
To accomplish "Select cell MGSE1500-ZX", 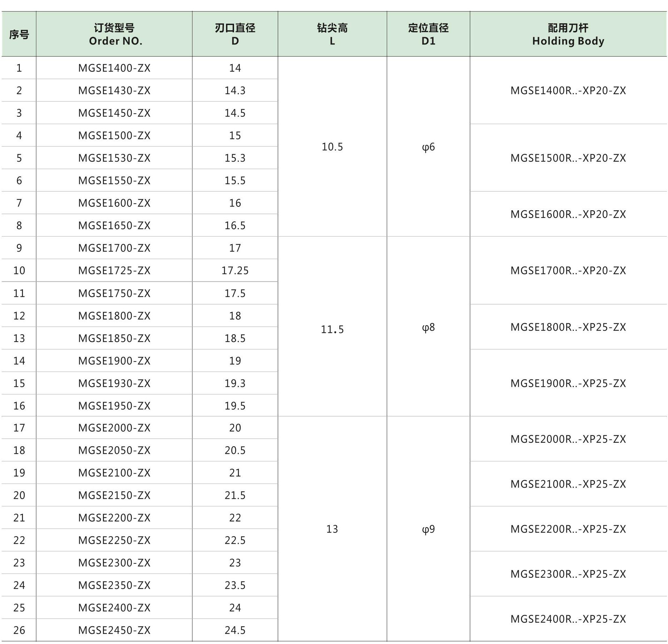I will [x=114, y=136].
